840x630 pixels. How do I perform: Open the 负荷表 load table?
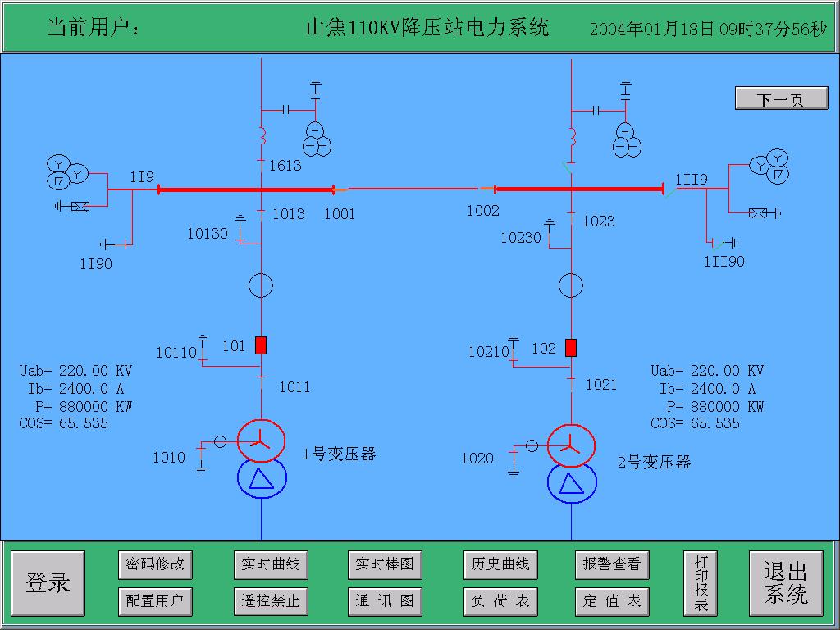(500, 601)
